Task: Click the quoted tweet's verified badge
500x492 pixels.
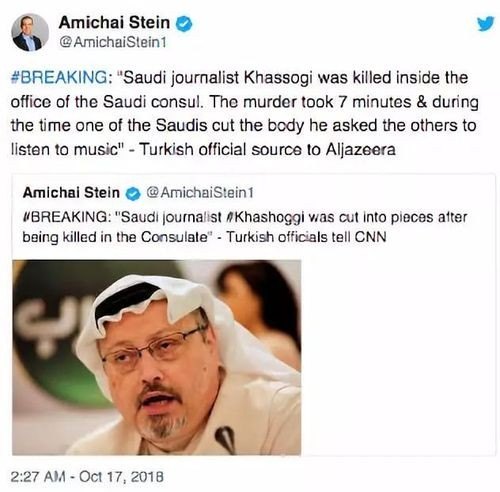Action: [x=133, y=194]
